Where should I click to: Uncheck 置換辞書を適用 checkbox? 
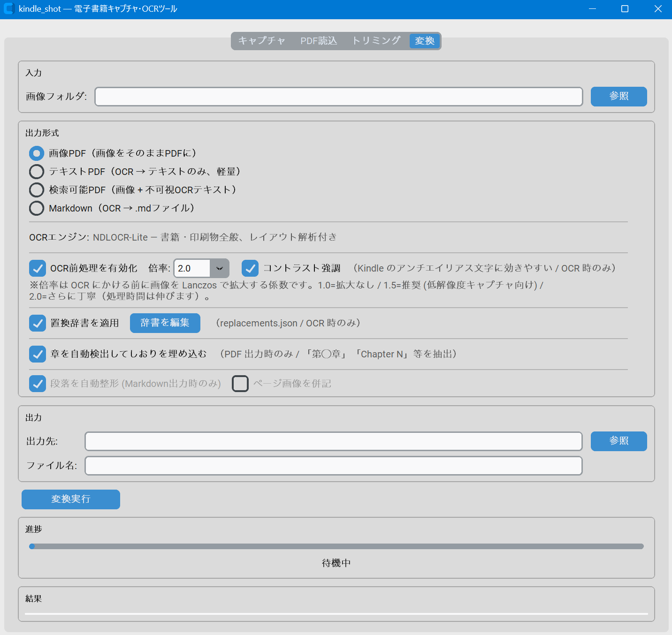coord(38,323)
